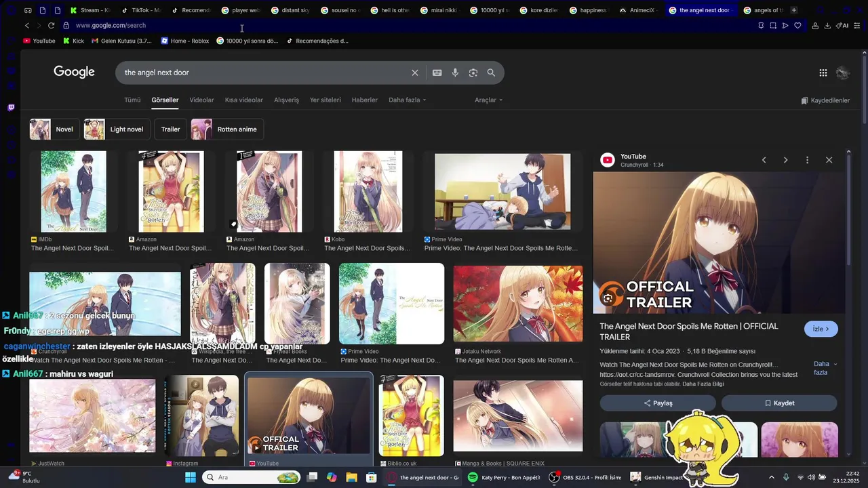Image resolution: width=868 pixels, height=488 pixels.
Task: Click the 'İzle' watch button
Action: pyautogui.click(x=821, y=329)
